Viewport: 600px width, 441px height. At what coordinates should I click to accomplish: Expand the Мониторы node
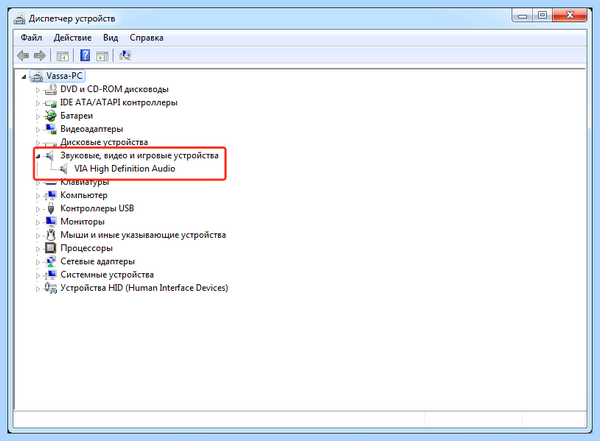(38, 222)
